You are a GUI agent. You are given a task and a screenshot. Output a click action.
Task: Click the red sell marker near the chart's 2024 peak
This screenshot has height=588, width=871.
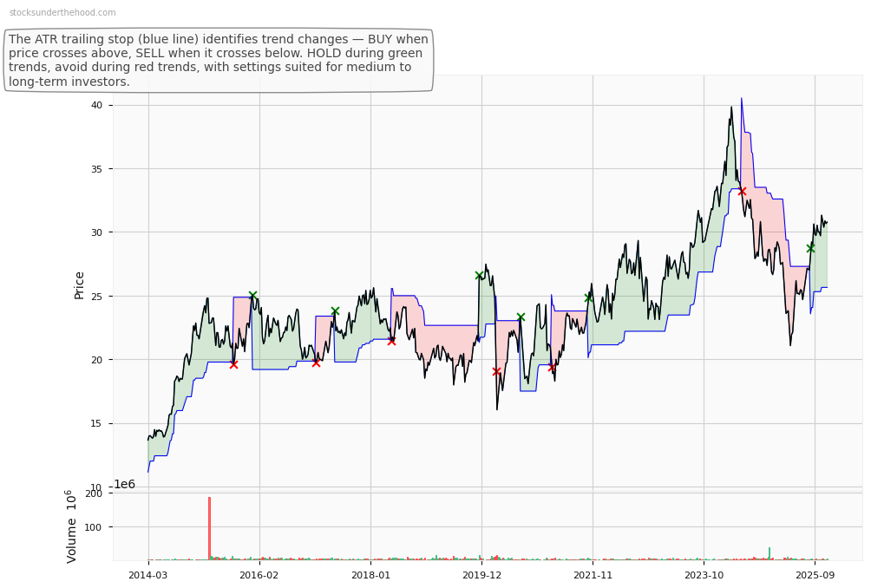(x=743, y=192)
